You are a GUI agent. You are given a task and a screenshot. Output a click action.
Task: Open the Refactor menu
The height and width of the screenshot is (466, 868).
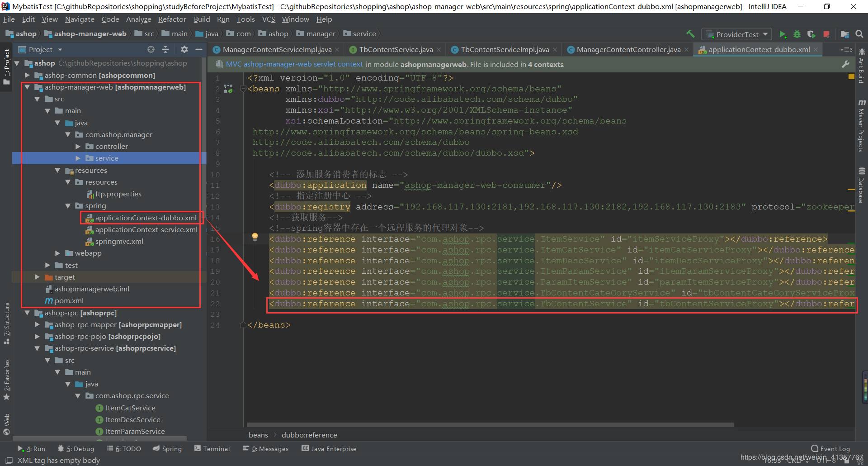click(x=172, y=19)
